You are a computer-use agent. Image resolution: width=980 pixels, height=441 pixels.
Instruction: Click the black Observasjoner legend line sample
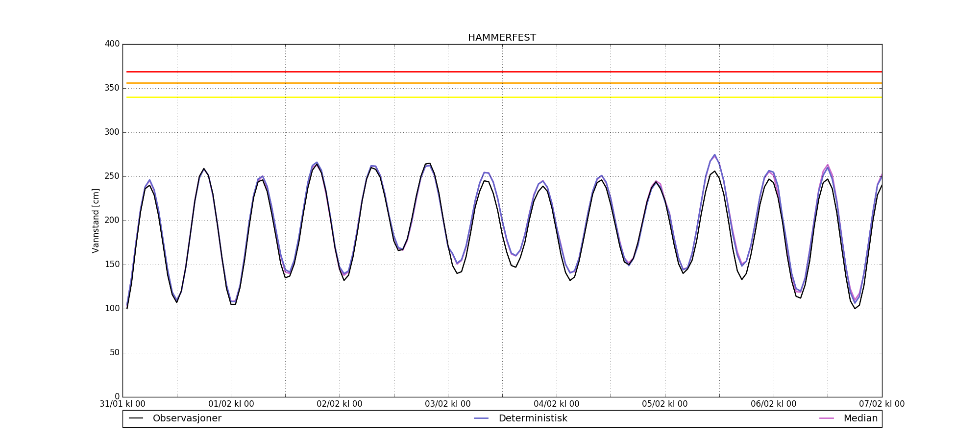point(136,418)
